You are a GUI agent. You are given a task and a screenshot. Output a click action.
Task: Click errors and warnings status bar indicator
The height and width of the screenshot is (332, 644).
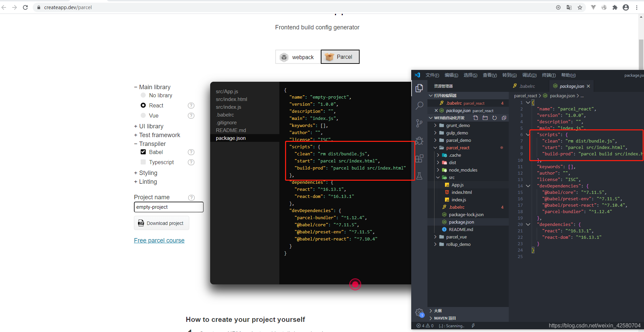[x=425, y=326]
